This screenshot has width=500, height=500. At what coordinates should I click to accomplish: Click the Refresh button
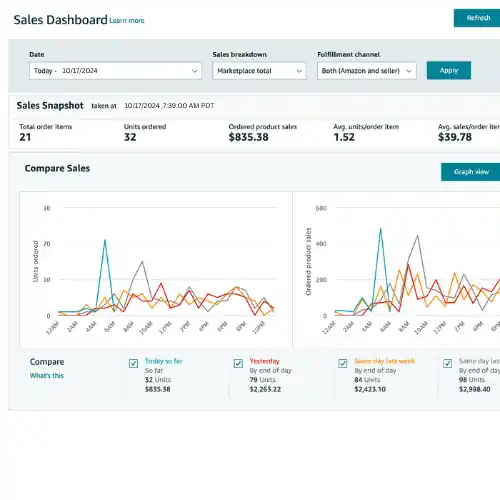coord(477,18)
